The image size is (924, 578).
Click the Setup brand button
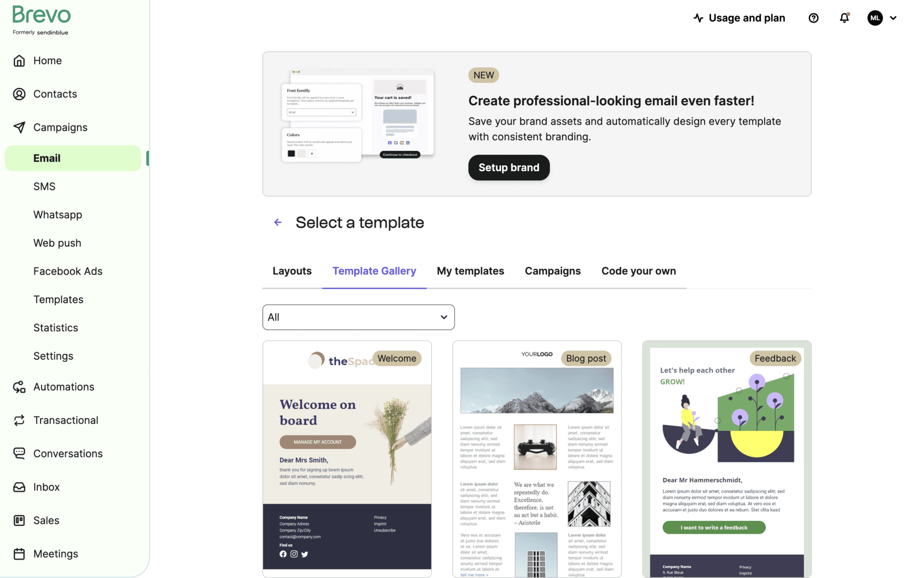click(x=508, y=167)
